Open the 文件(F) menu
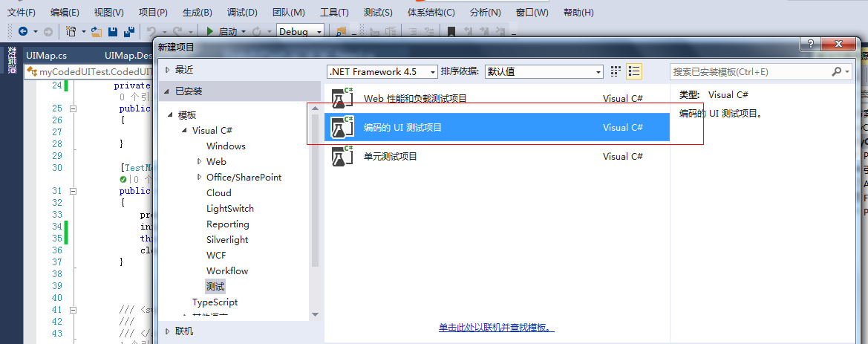868x344 pixels. [x=21, y=12]
